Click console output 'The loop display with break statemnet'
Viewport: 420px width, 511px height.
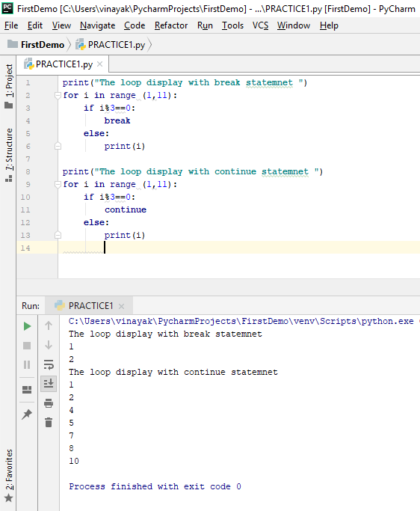coord(165,334)
